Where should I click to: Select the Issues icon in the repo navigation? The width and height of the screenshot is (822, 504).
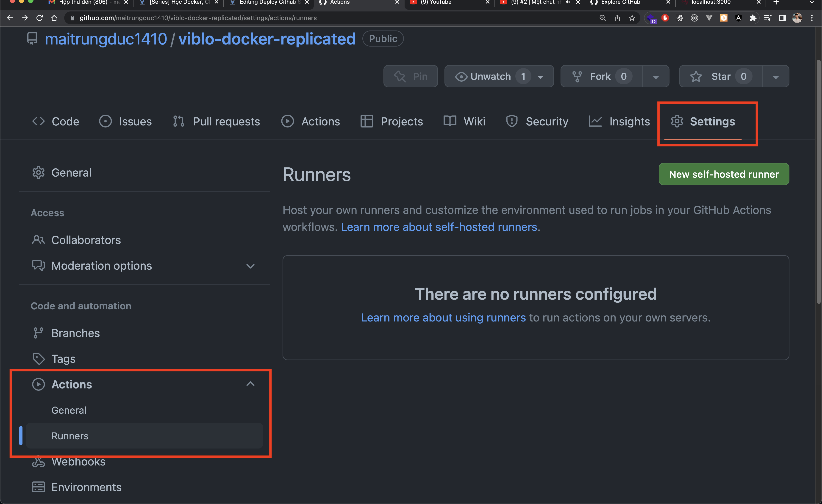[106, 121]
